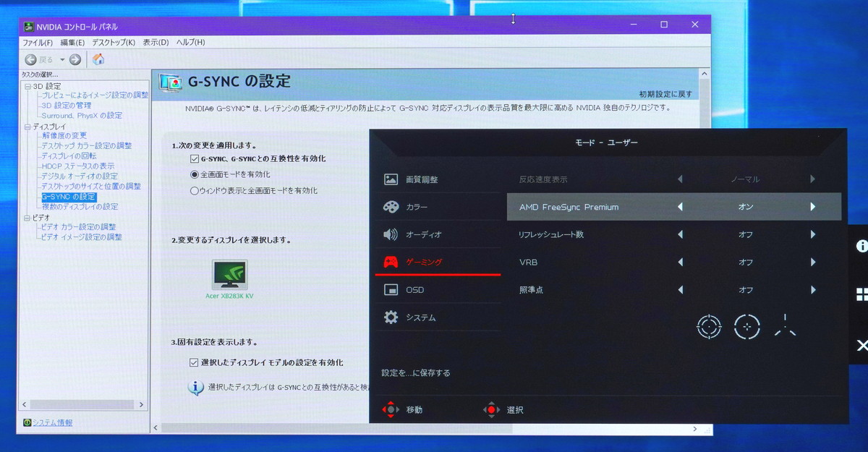Open デジタル オーディオの設定 page
This screenshot has height=452, width=868.
(x=80, y=176)
